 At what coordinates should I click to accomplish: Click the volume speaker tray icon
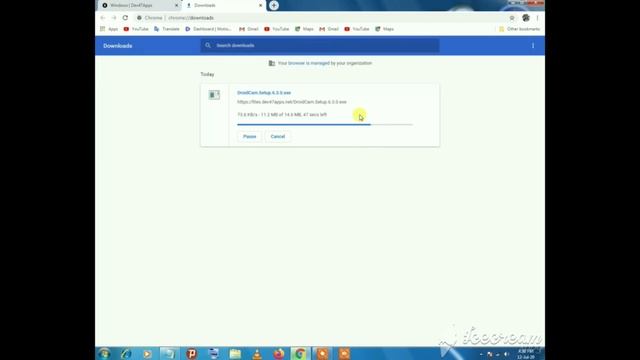point(506,354)
